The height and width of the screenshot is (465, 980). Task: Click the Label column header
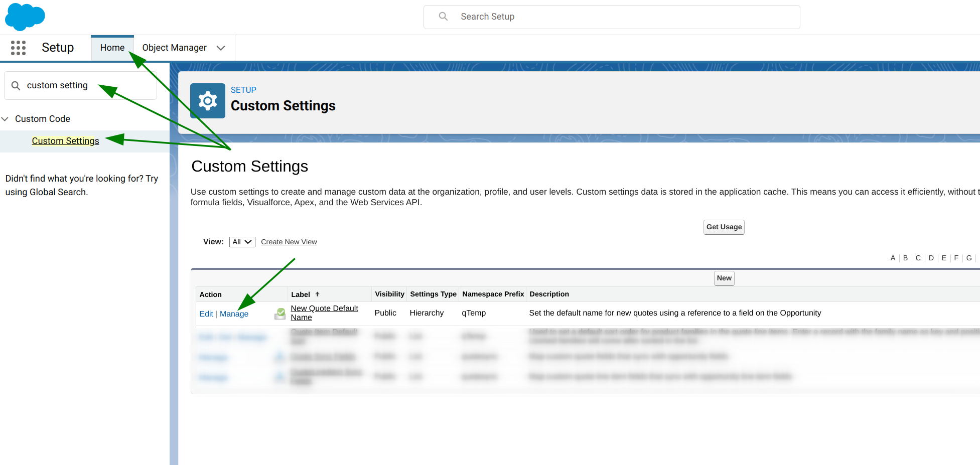pos(301,295)
